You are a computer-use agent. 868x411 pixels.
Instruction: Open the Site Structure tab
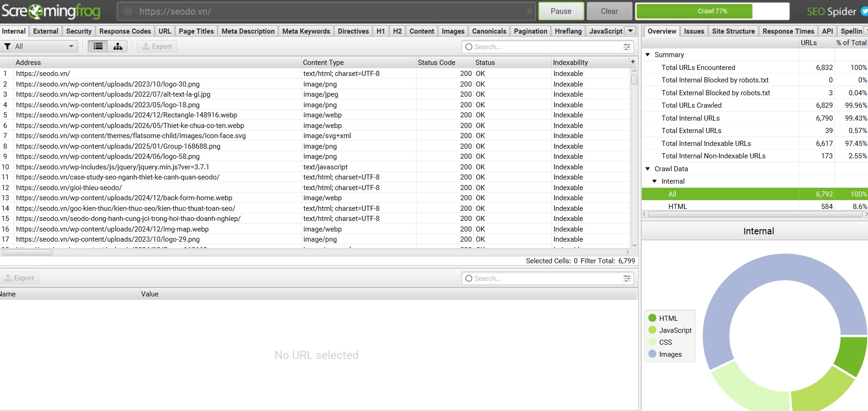point(733,31)
